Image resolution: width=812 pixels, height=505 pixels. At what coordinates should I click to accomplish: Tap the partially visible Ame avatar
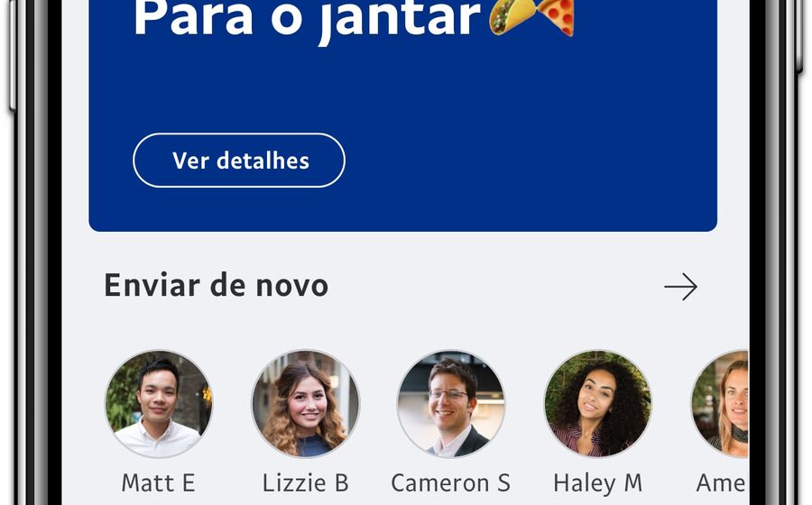pos(720,404)
